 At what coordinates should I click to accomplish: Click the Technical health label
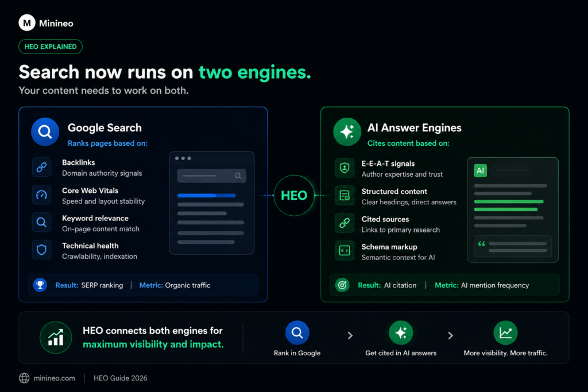pos(90,246)
